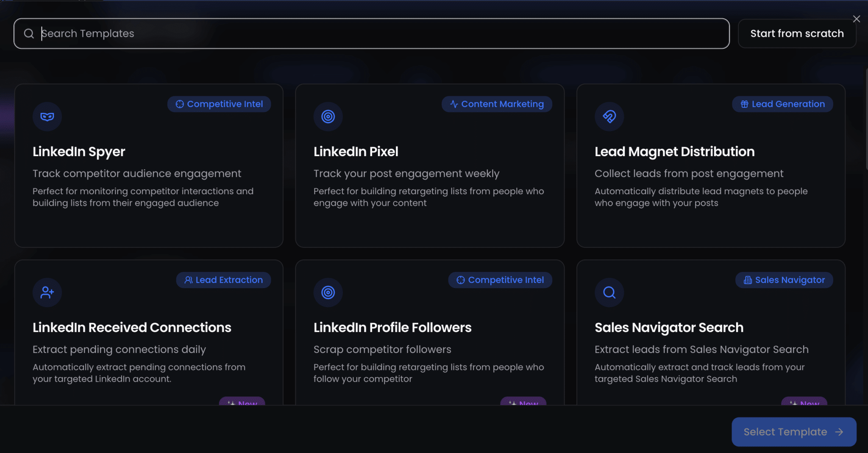Click the target icon on LinkedIn Profile Followers
This screenshot has width=868, height=453.
point(328,293)
